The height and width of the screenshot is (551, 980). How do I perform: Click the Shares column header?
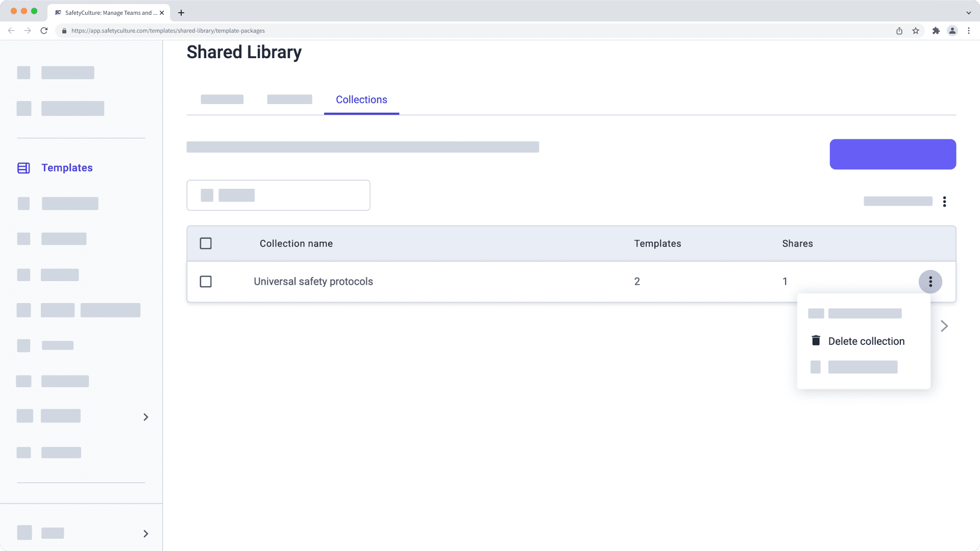(797, 244)
